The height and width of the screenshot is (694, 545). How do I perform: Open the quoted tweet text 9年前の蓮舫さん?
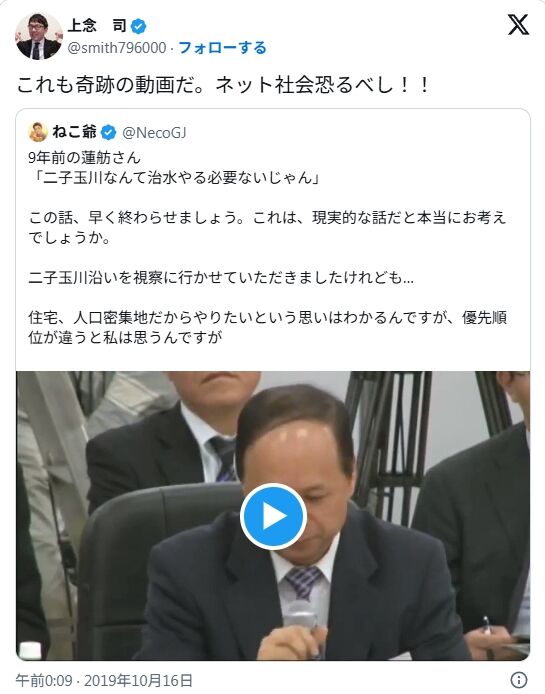[x=84, y=158]
